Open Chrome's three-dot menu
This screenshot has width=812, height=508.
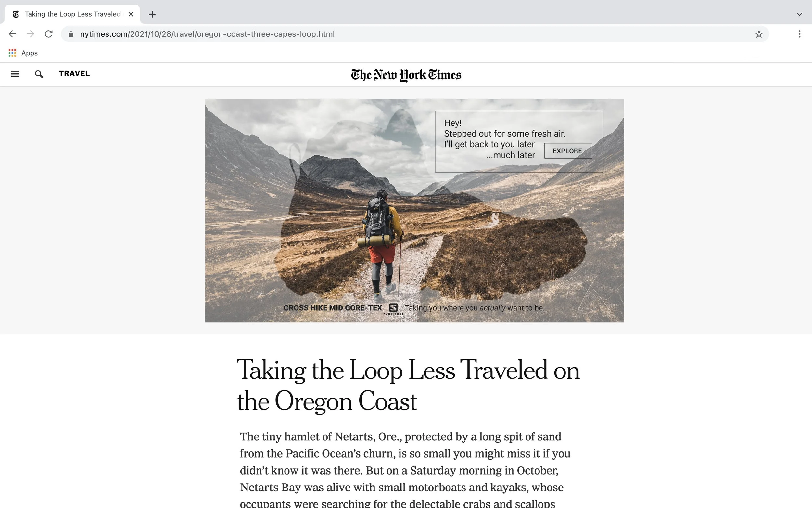(799, 34)
